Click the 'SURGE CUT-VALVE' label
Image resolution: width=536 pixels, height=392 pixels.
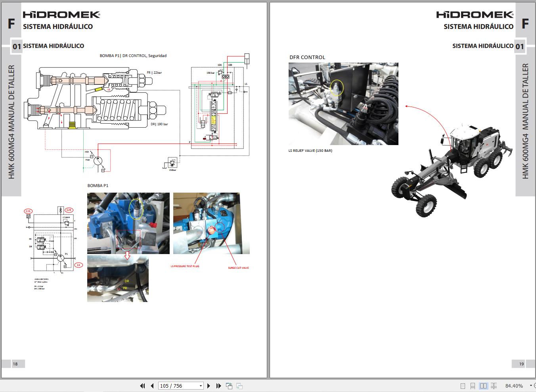pos(238,268)
